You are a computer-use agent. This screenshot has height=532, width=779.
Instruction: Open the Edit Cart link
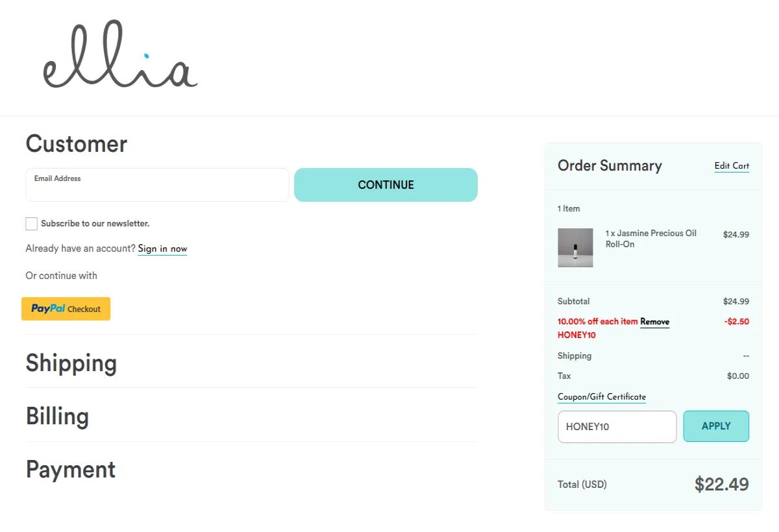click(x=732, y=166)
